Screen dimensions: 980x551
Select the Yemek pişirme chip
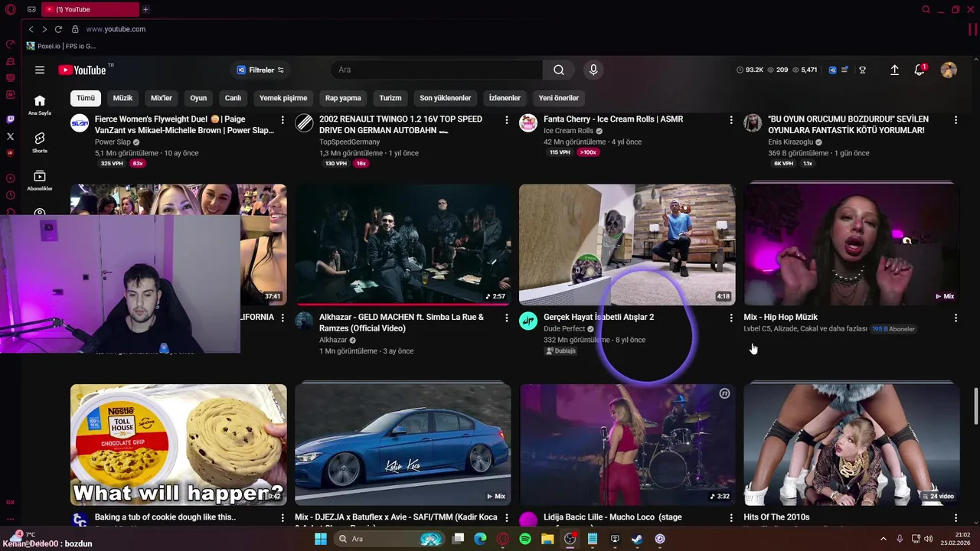283,98
